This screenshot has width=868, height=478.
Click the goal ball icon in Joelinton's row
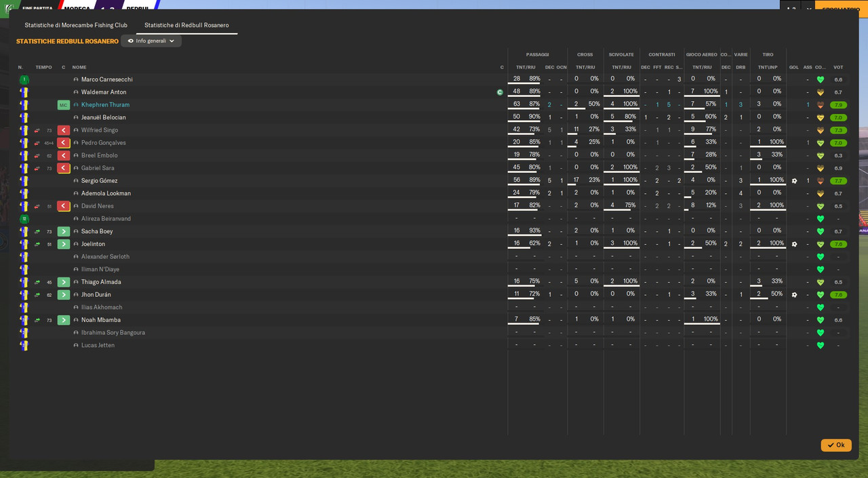[x=794, y=244]
